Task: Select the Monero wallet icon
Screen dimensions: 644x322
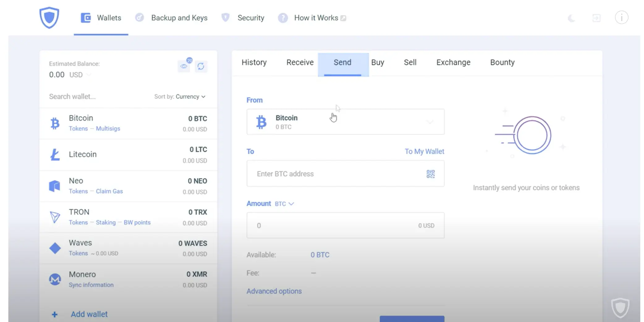Action: 55,279
